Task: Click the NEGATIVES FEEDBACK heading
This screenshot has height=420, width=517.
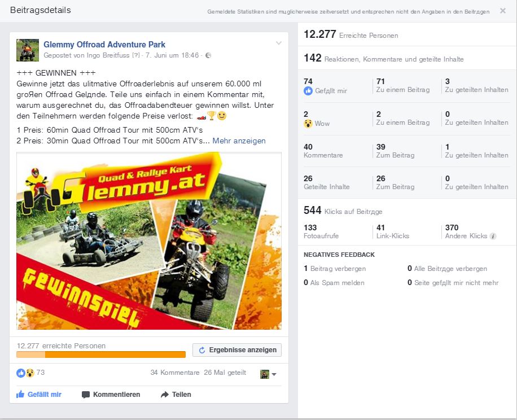Action: [339, 255]
